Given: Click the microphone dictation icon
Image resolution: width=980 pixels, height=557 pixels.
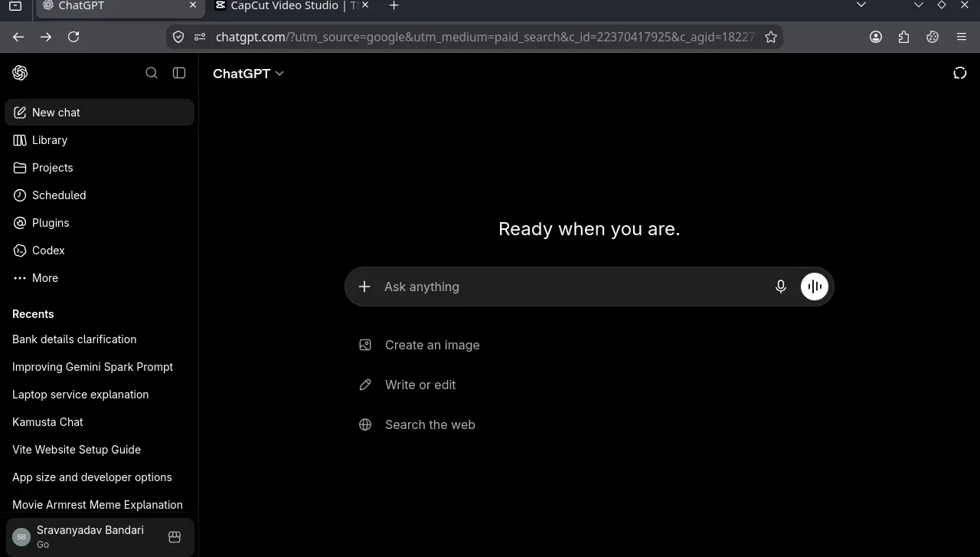Looking at the screenshot, I should [x=781, y=287].
